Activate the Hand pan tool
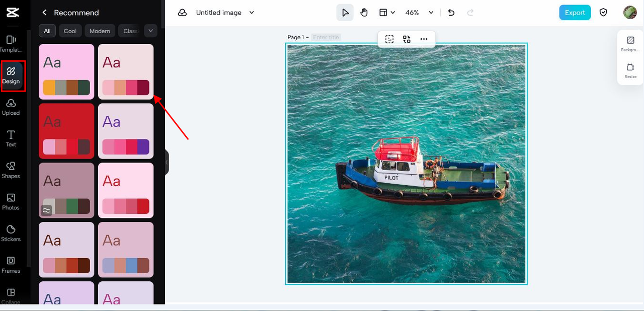 point(364,13)
